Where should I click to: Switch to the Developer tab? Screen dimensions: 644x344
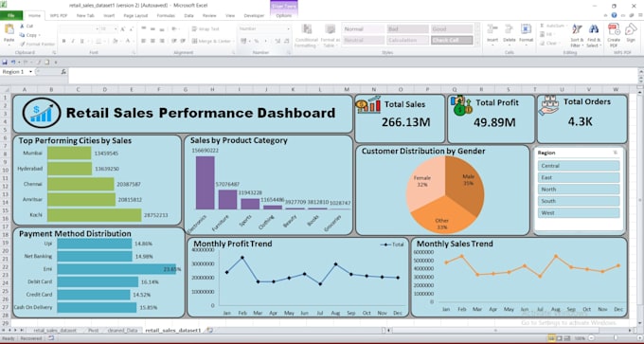click(254, 15)
